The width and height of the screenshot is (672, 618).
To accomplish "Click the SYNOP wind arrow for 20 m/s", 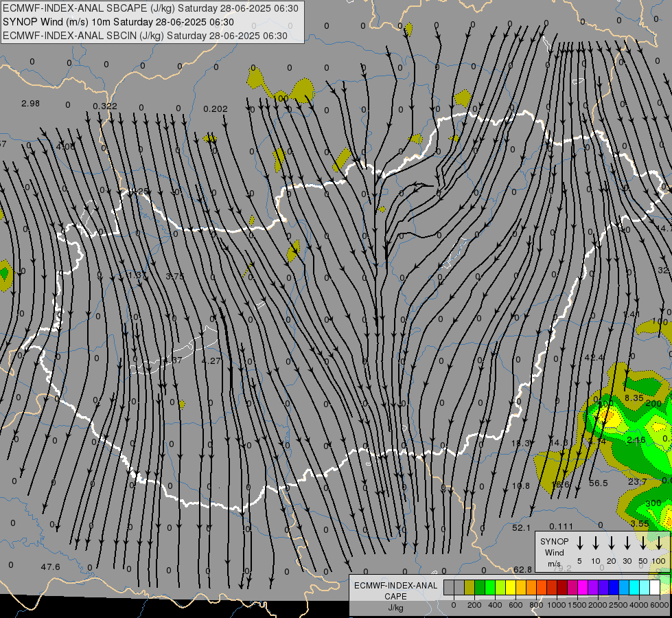I will [612, 543].
